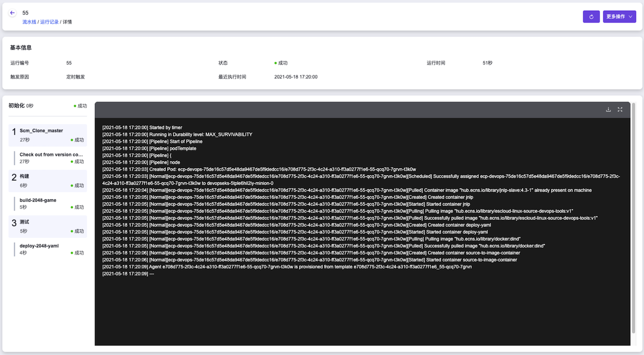Go to 运行记录 breadcrumb link
Viewport: 644px width, 355px height.
click(49, 22)
